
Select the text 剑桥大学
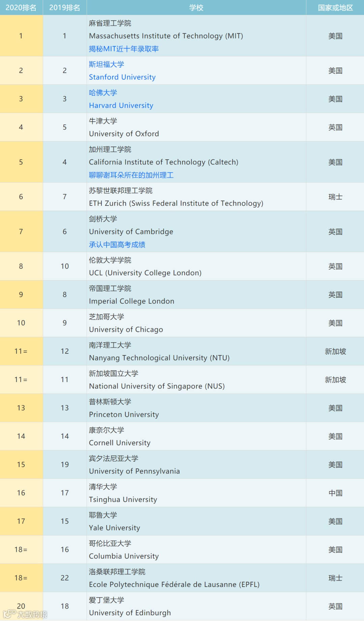coord(103,219)
